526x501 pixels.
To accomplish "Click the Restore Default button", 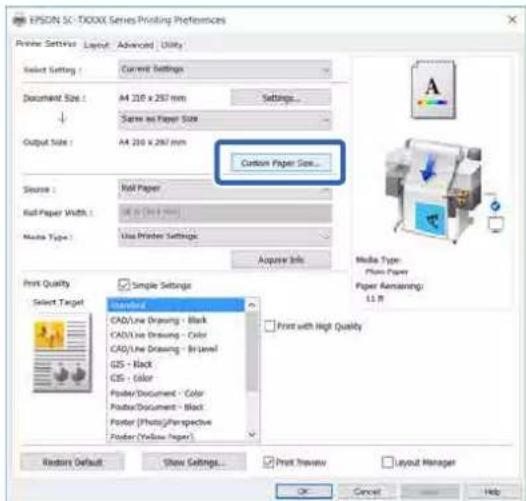I will 72,462.
